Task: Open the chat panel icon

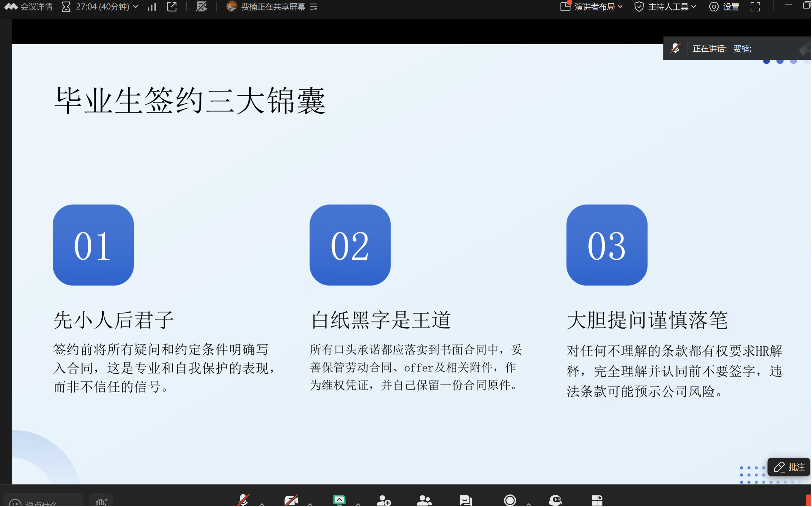Action: pyautogui.click(x=466, y=501)
